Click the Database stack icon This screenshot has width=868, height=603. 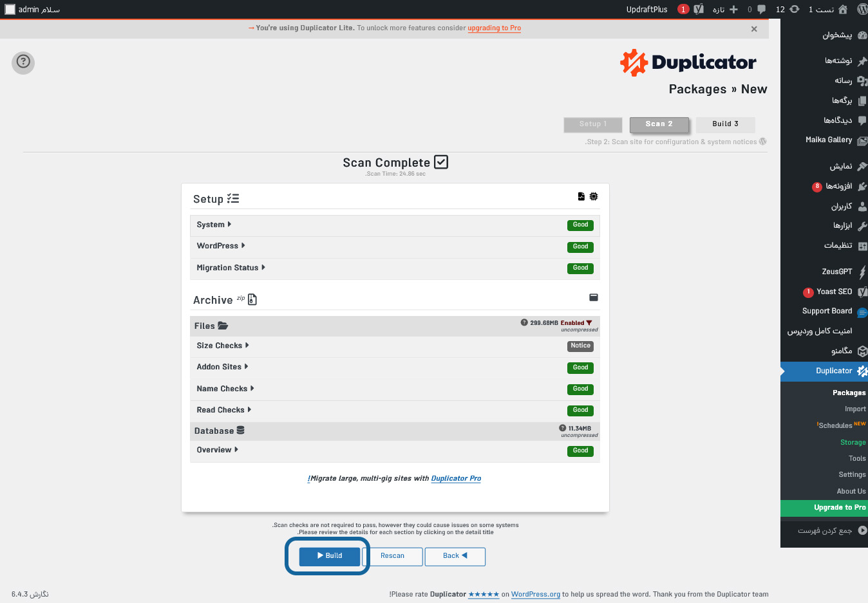tap(240, 430)
